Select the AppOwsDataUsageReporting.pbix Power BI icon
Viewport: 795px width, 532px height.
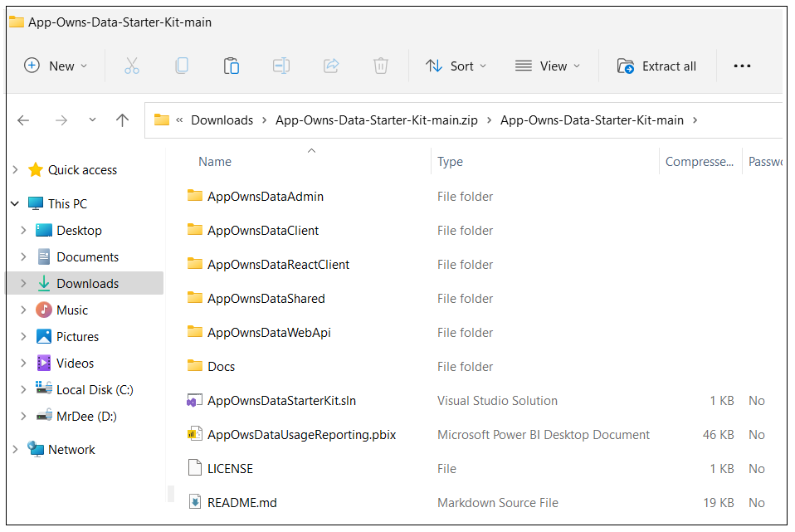click(195, 434)
